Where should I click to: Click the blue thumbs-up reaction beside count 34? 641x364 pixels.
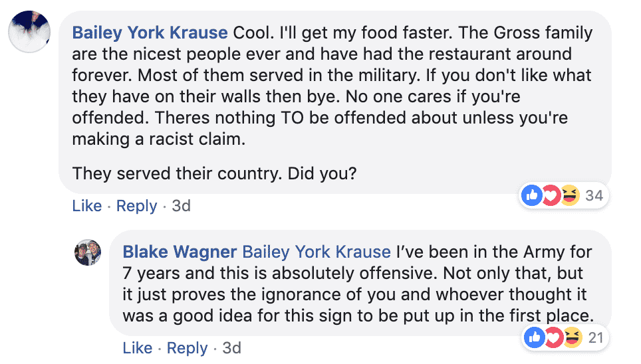(x=532, y=195)
